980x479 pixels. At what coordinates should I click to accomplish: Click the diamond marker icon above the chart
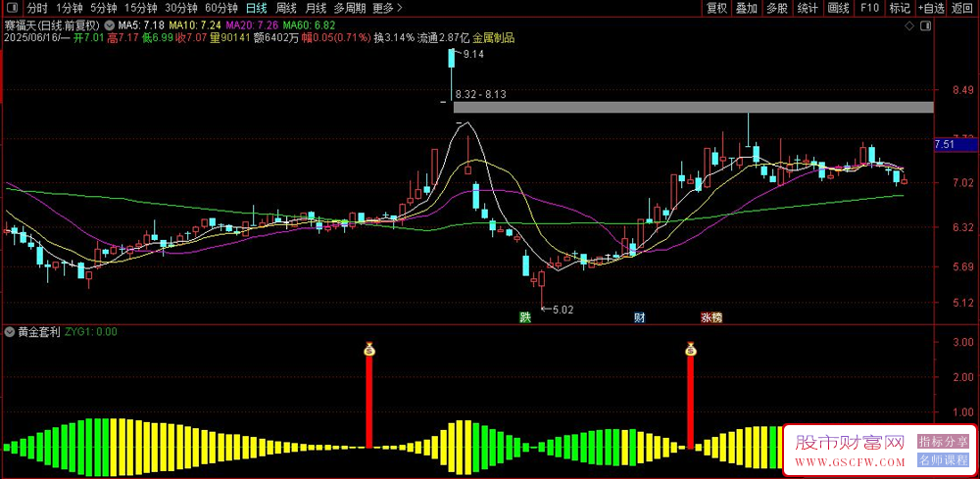[x=909, y=25]
